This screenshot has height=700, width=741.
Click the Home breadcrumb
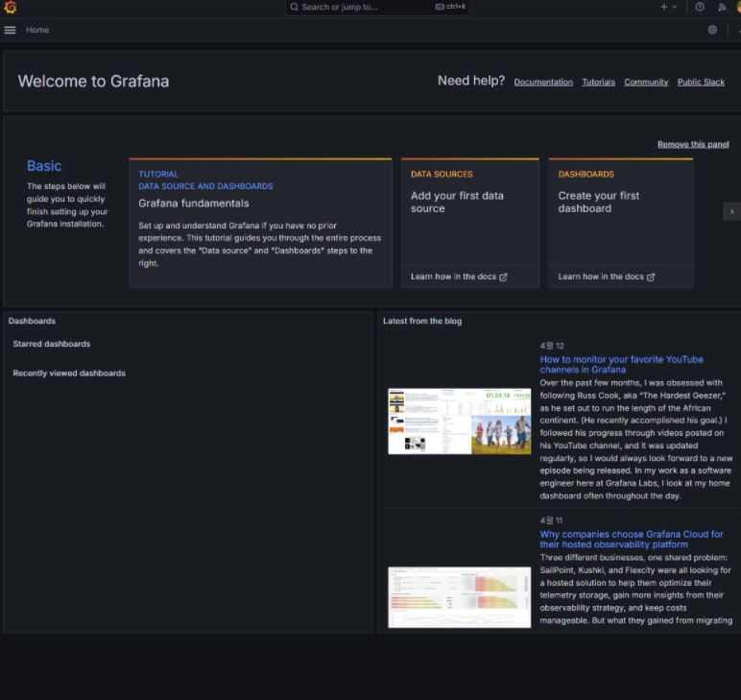pos(37,30)
